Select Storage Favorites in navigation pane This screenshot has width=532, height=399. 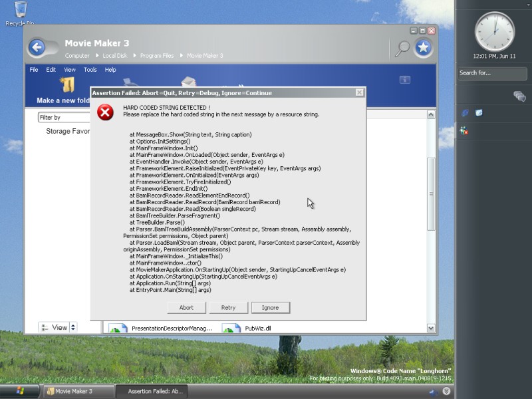[x=68, y=131]
